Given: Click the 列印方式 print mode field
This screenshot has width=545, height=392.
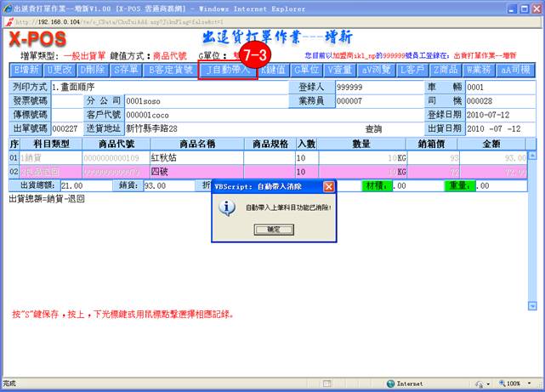Looking at the screenshot, I should (170, 87).
